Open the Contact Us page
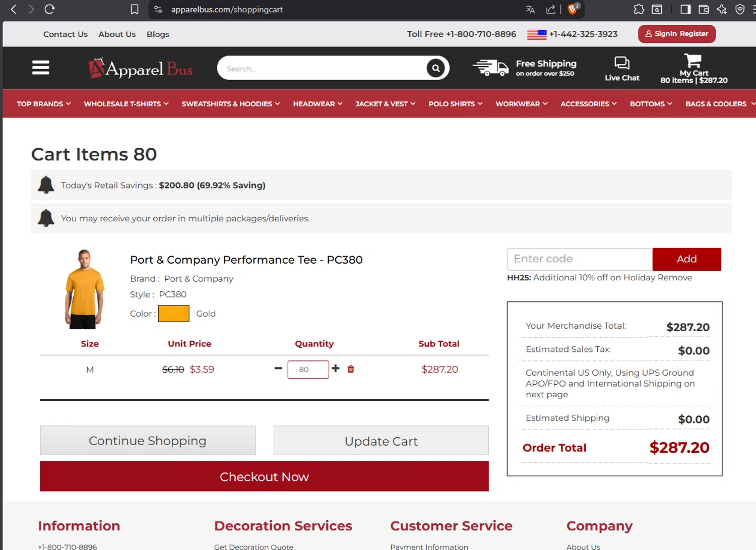Image resolution: width=756 pixels, height=550 pixels. tap(66, 34)
